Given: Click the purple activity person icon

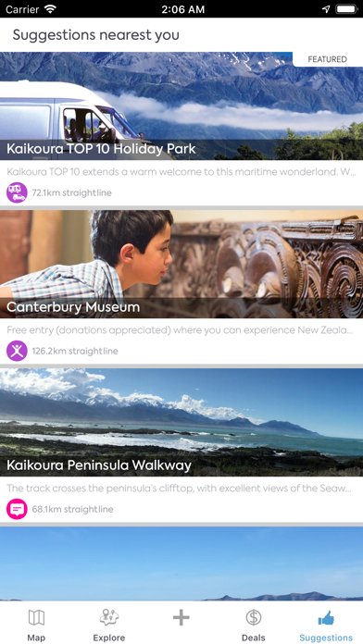Looking at the screenshot, I should point(17,351).
